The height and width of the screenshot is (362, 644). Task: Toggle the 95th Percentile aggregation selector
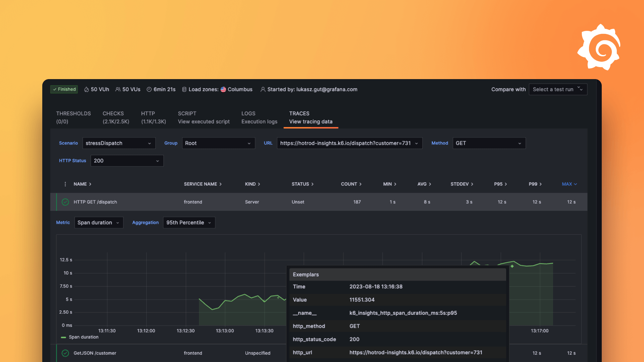pyautogui.click(x=187, y=222)
